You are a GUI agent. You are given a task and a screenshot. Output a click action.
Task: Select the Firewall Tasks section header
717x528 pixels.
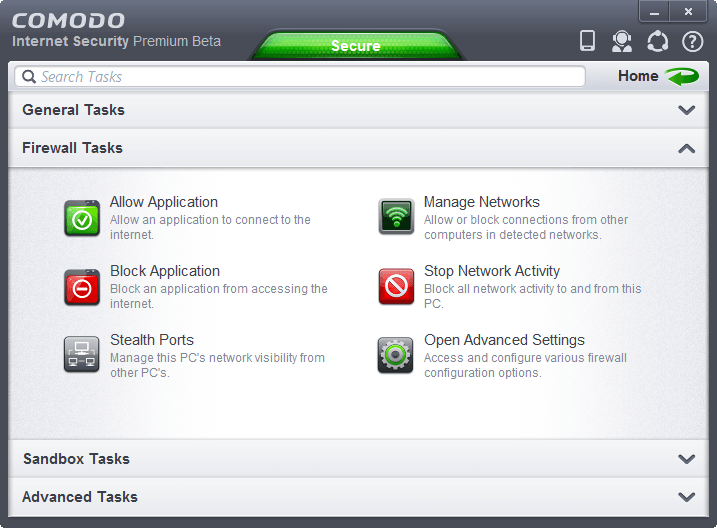point(358,148)
